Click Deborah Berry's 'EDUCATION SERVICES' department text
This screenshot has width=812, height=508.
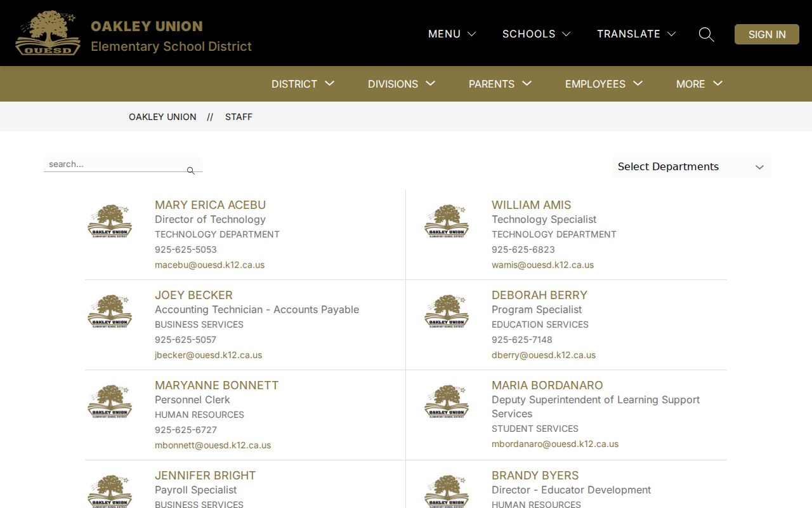(x=540, y=324)
